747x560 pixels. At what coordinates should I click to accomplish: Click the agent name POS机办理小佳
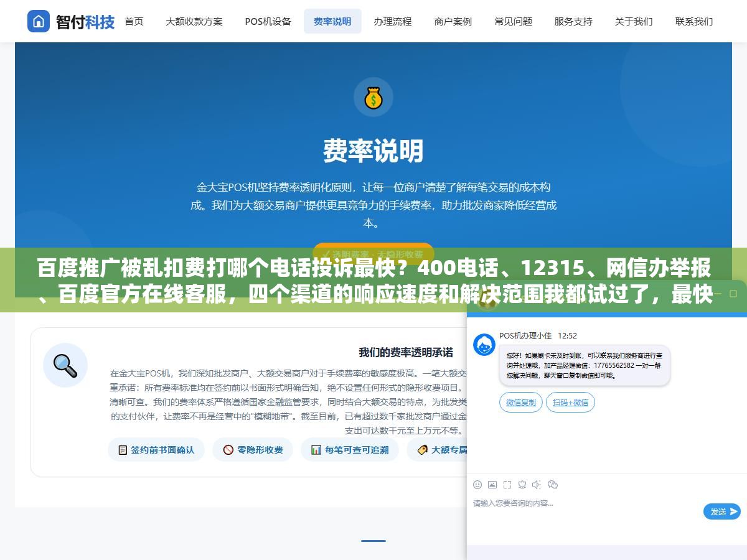(x=525, y=335)
